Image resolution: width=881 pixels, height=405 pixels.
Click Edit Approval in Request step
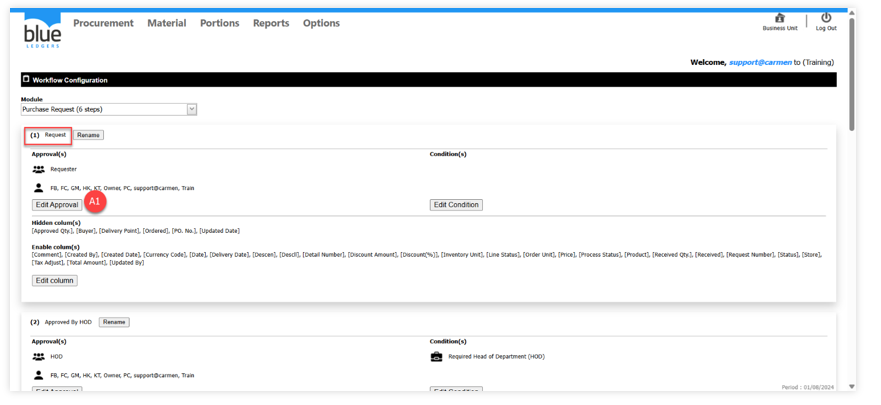57,205
